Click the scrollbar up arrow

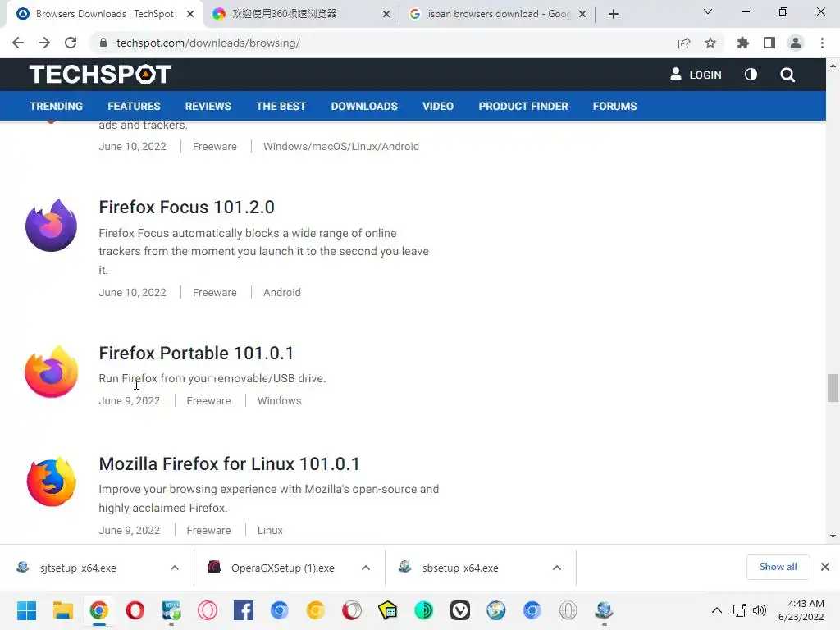[x=833, y=66]
